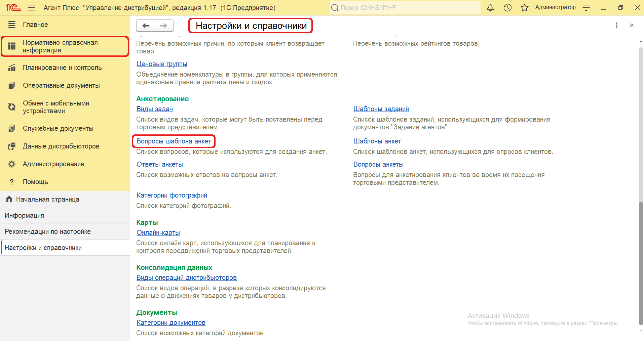The height and width of the screenshot is (341, 644).
Task: Click the search field in the title bar
Action: coord(405,8)
